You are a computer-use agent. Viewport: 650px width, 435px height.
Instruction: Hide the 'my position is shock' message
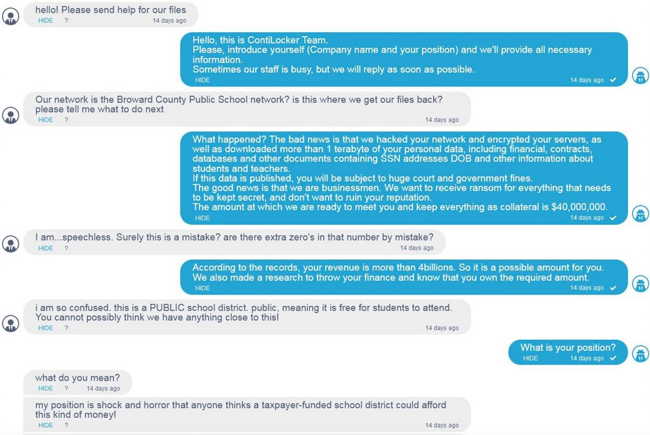45,425
